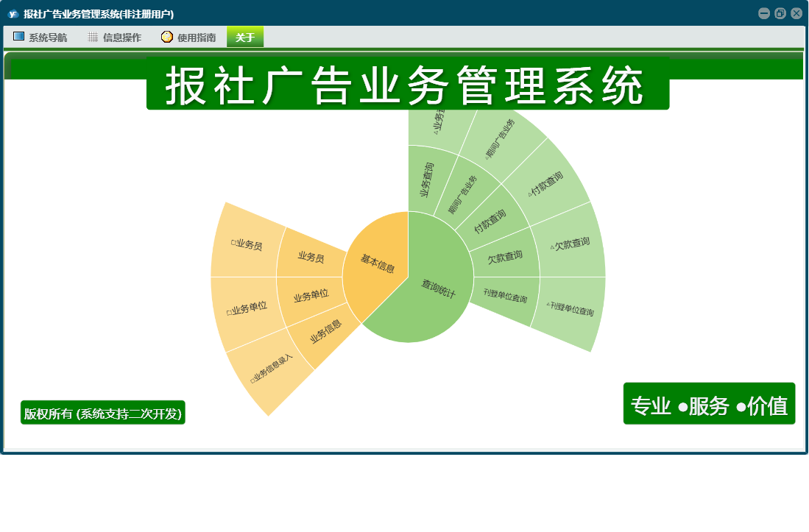Minimize the application window
Image resolution: width=809 pixels, height=532 pixels.
click(764, 13)
